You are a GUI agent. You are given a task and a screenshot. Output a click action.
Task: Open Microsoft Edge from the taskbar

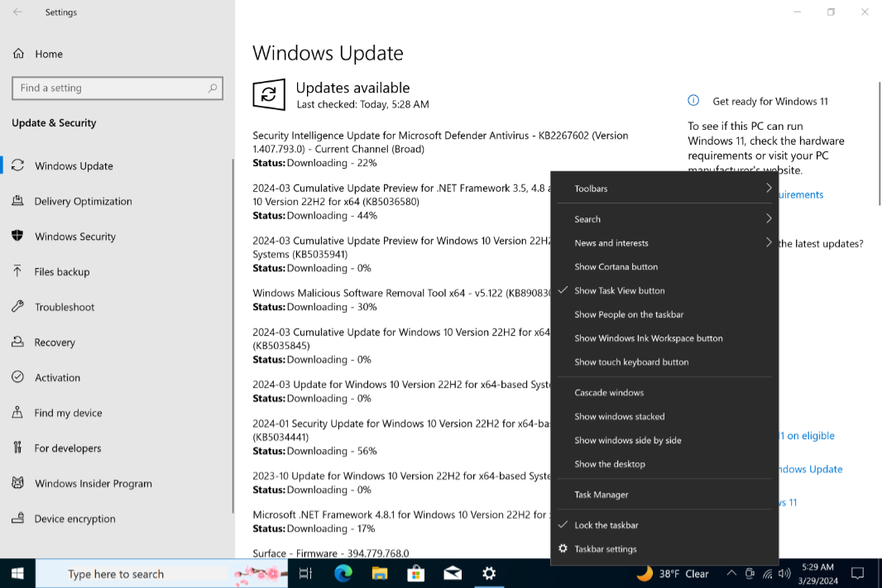(x=343, y=573)
